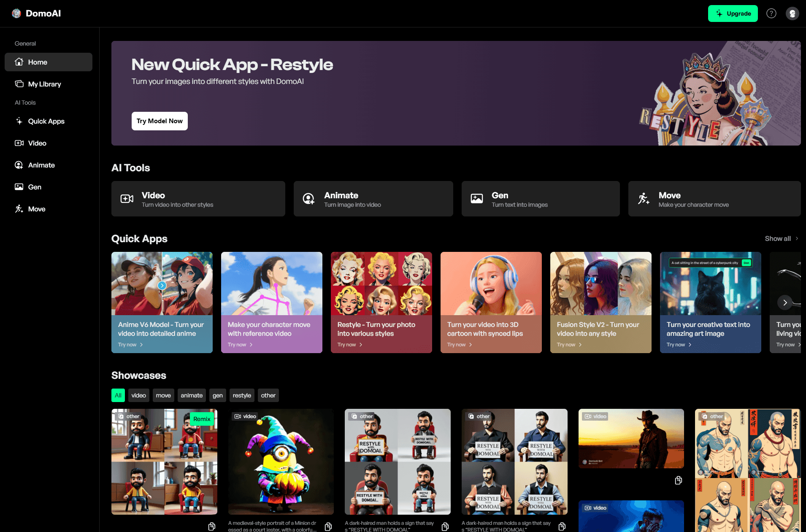
Task: Open the sunset cowboy video showcase
Action: point(631,438)
